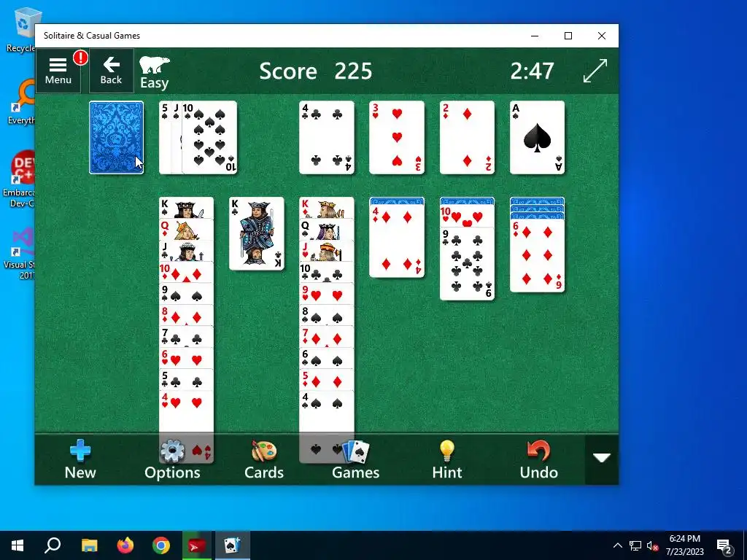Open Options gear in bottom toolbar
Screen dimensions: 747x560
tap(172, 459)
